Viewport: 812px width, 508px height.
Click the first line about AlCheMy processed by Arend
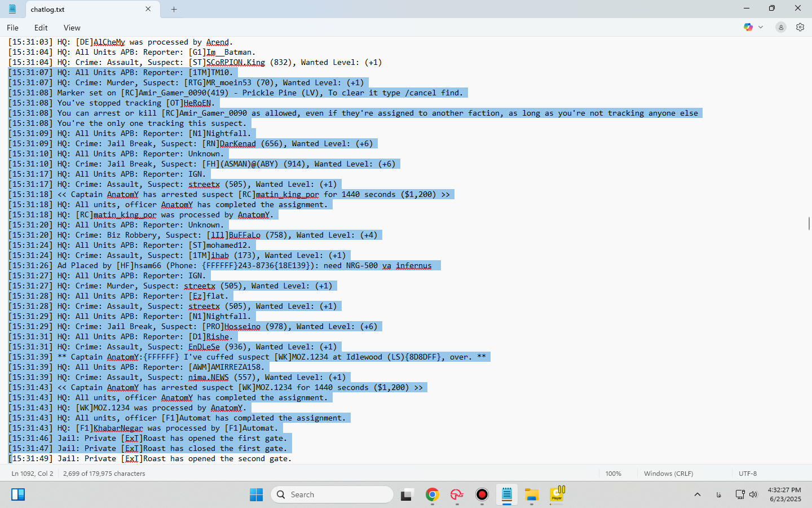coord(121,42)
